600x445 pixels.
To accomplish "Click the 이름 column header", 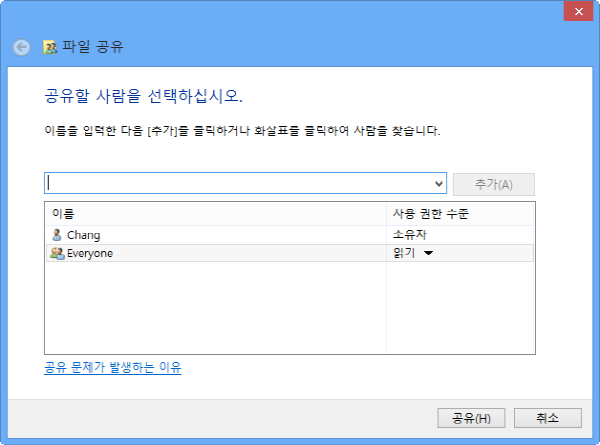I will coord(216,214).
